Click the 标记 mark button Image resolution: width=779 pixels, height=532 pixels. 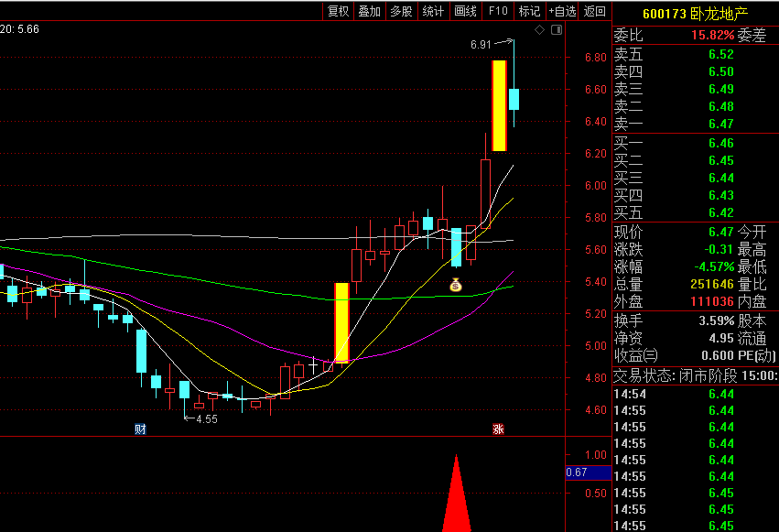point(529,11)
